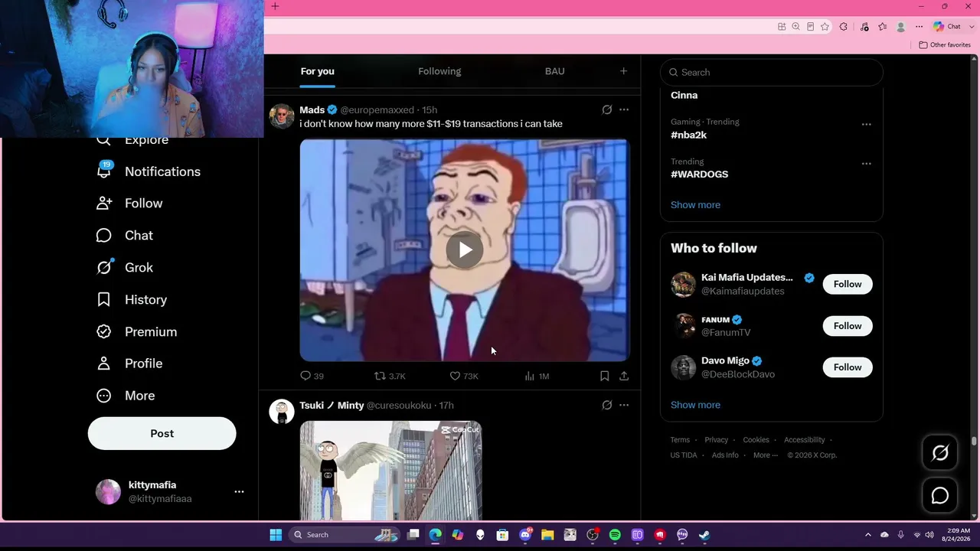
Task: Open the Privacy footer link
Action: [x=717, y=440]
